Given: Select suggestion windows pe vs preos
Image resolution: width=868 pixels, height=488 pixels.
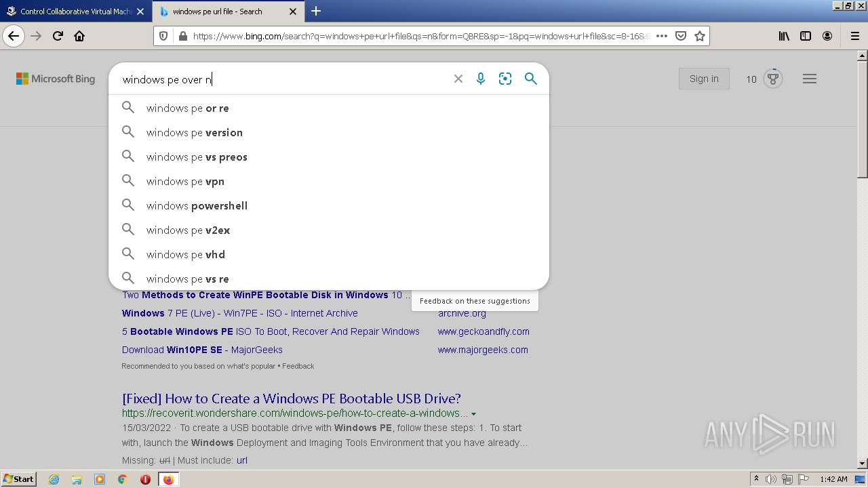Looking at the screenshot, I should point(329,157).
